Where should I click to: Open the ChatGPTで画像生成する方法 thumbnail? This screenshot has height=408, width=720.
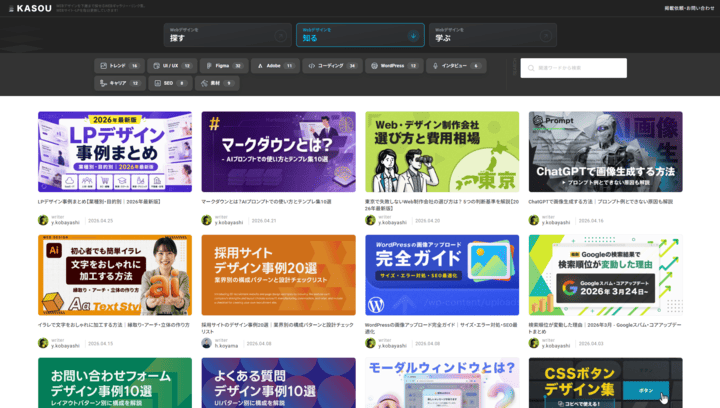pyautogui.click(x=605, y=151)
